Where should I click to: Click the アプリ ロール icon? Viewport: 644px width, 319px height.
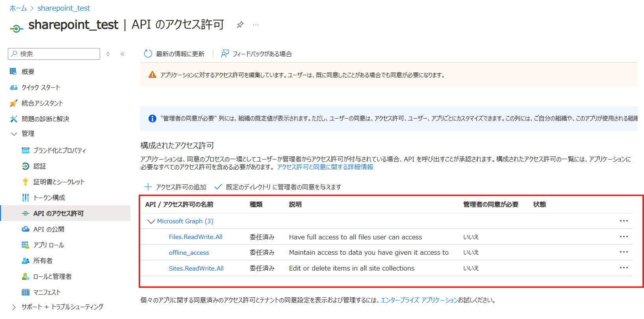pos(26,245)
